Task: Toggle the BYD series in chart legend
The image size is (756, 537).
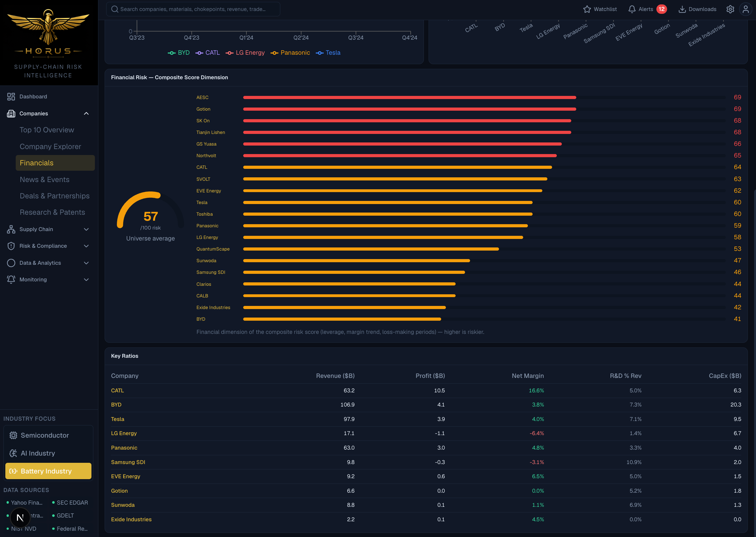Action: pyautogui.click(x=179, y=53)
